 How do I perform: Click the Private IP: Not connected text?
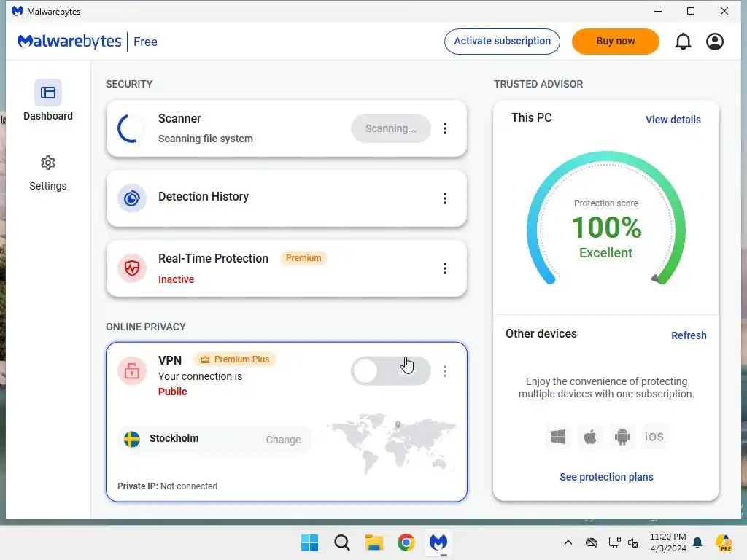click(x=167, y=486)
